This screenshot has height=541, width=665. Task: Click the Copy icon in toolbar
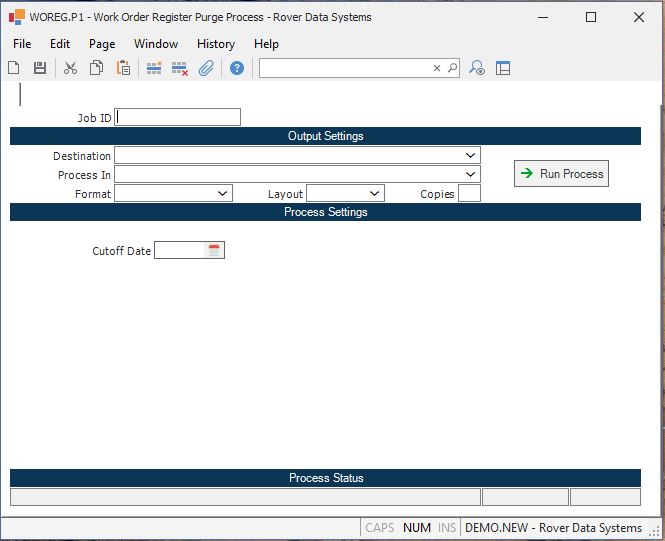[97, 68]
